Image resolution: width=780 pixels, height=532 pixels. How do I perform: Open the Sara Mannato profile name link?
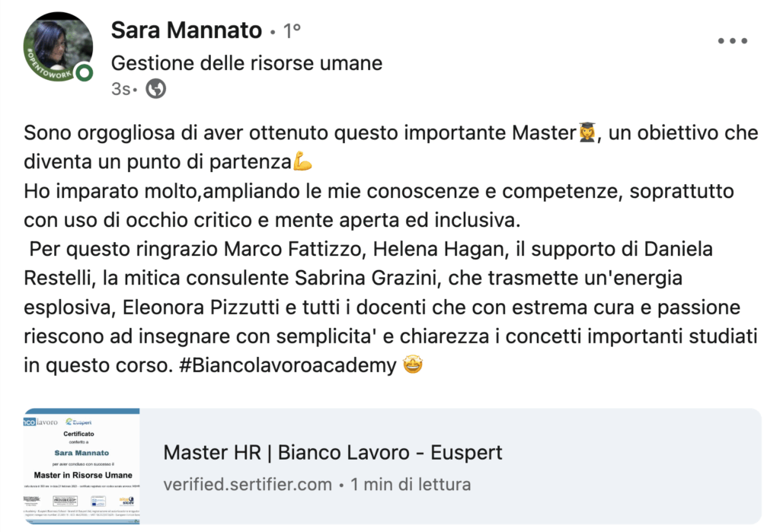(x=187, y=30)
